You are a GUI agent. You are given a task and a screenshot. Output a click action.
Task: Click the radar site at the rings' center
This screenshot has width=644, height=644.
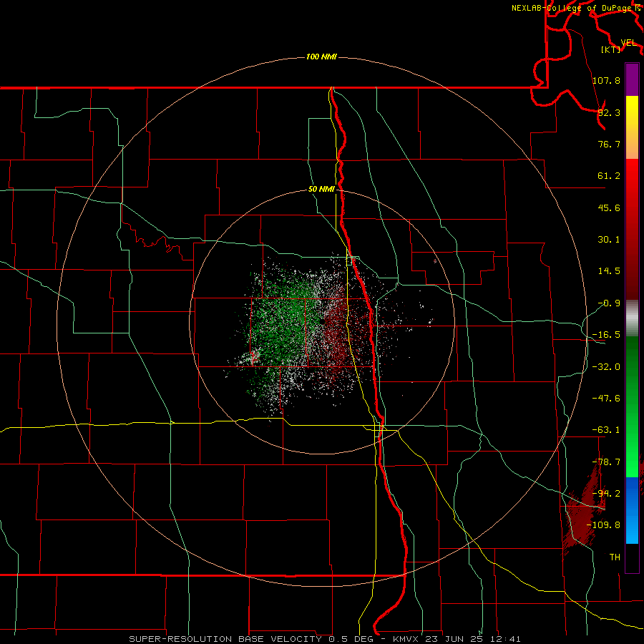click(323, 321)
